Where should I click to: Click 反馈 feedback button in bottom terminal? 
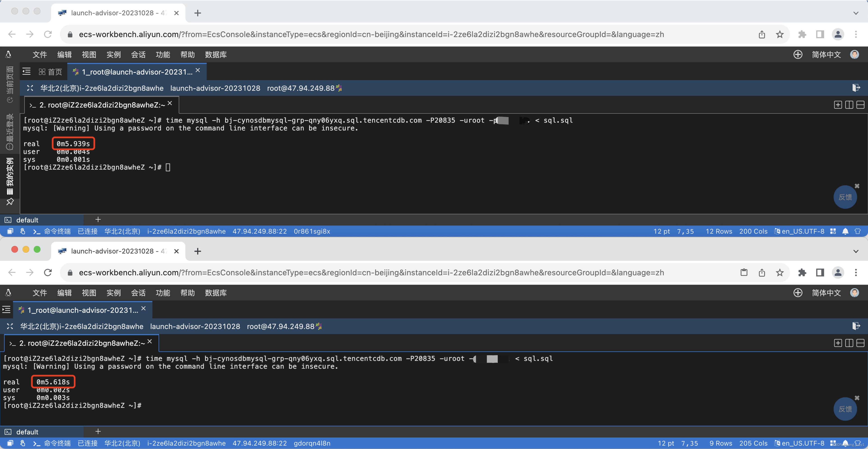[845, 409]
